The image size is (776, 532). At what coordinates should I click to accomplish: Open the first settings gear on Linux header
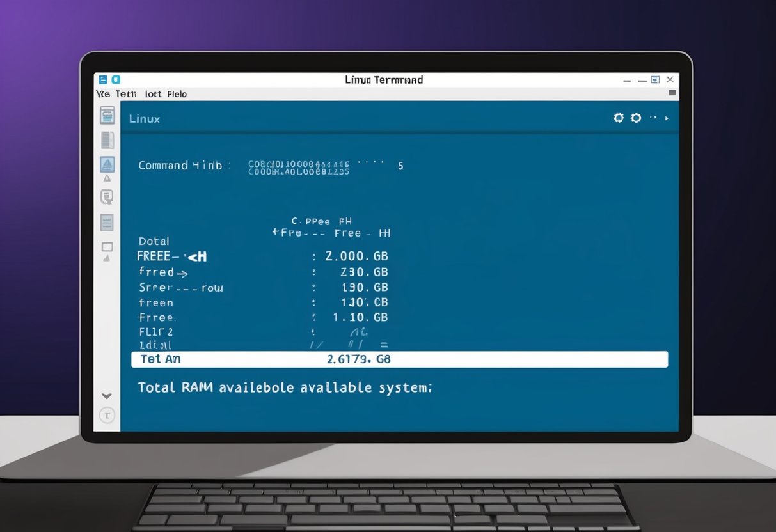[618, 118]
